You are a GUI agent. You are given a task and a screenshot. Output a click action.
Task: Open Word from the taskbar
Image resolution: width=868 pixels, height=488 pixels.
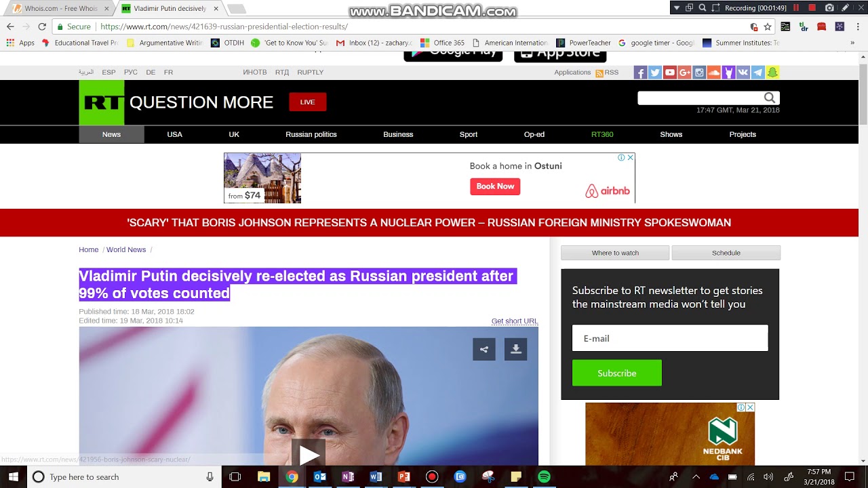pos(376,477)
